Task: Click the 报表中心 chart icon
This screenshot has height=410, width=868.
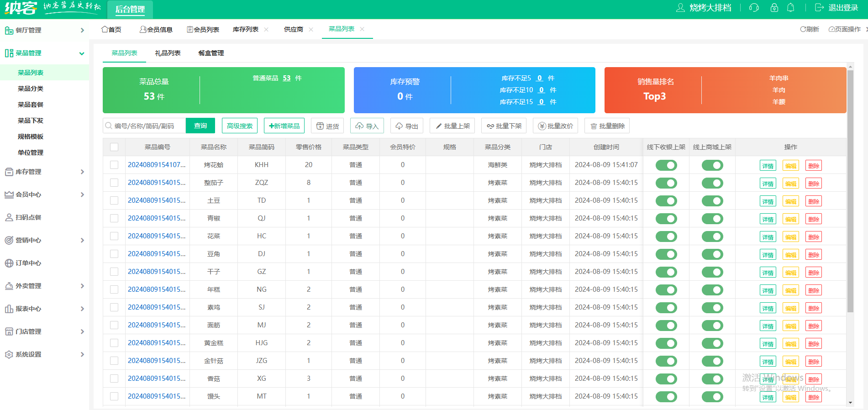Action: click(9, 309)
